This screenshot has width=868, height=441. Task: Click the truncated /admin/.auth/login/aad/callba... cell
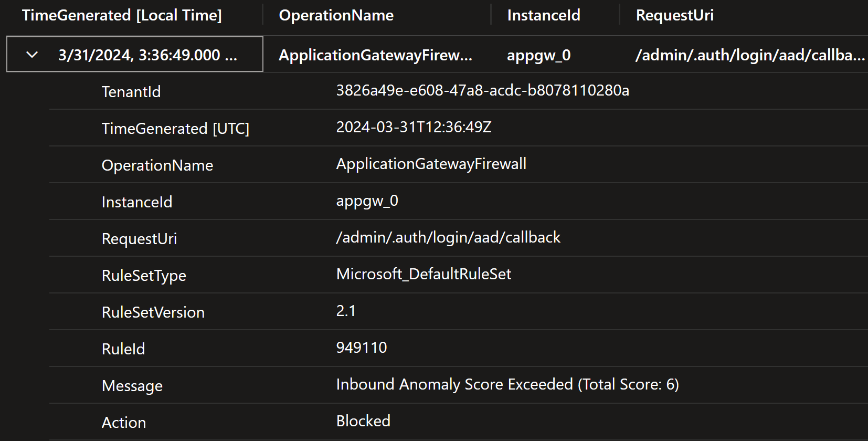[750, 55]
